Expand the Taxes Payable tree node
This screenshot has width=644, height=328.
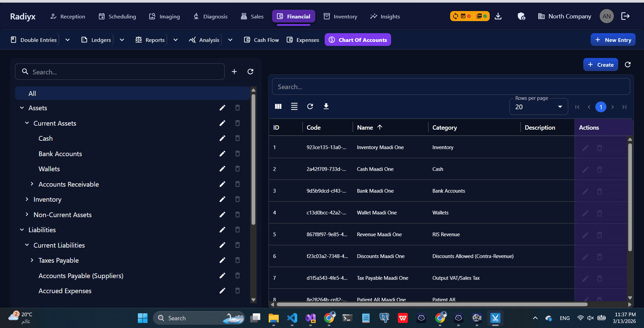(32, 260)
